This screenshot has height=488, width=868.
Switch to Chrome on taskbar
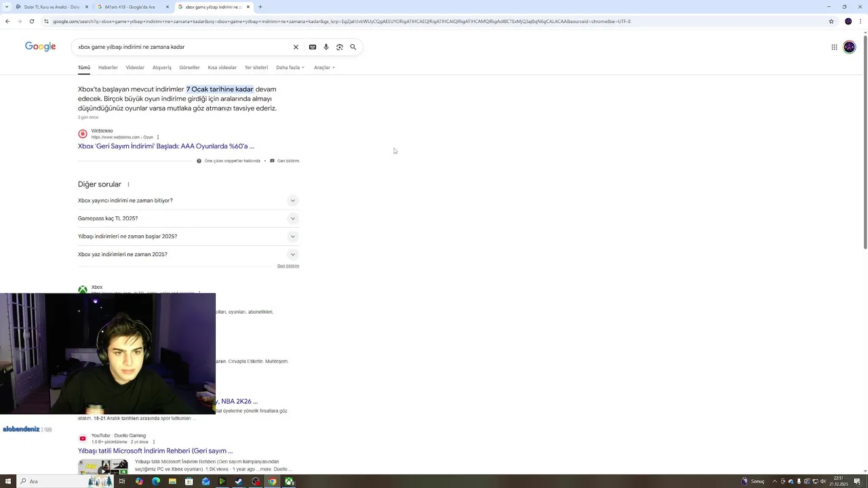point(272,481)
